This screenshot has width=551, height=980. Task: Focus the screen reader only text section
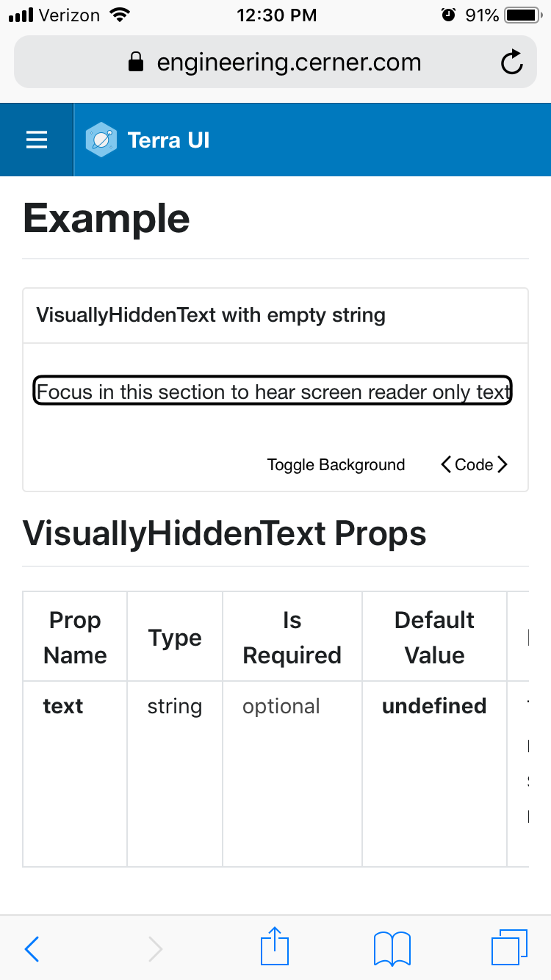273,391
